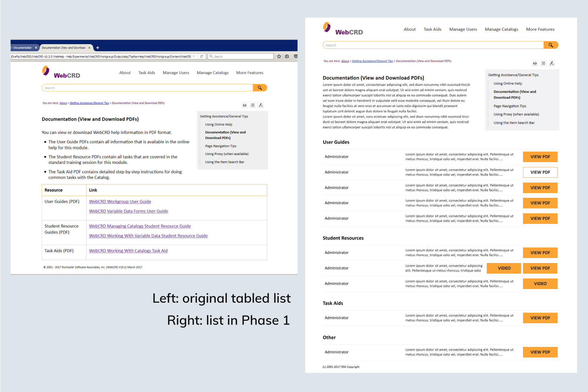Click the WebCRD logo in right Phase 1 mockup
The image size is (588, 392).
[343, 29]
